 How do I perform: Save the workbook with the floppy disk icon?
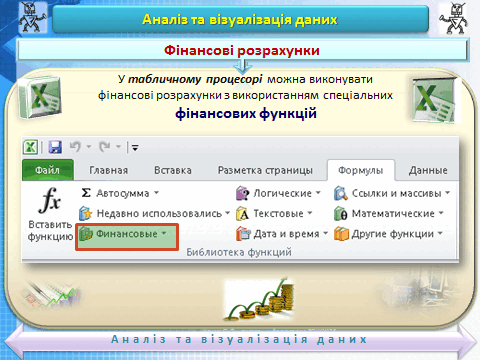point(55,147)
